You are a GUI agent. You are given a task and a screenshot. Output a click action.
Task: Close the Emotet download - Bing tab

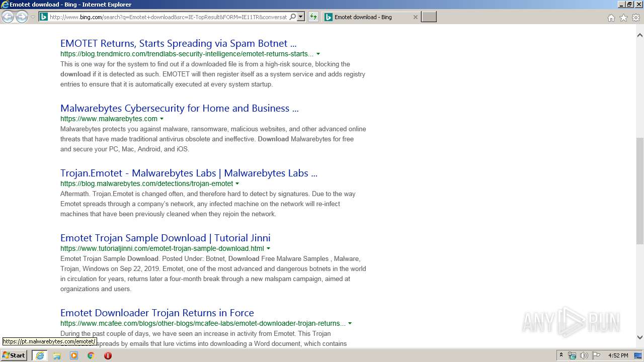(x=415, y=17)
